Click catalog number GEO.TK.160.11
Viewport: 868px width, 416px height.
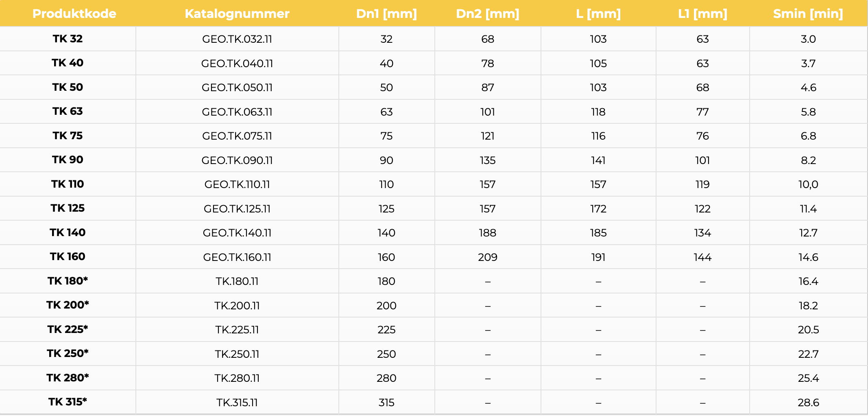tap(237, 257)
